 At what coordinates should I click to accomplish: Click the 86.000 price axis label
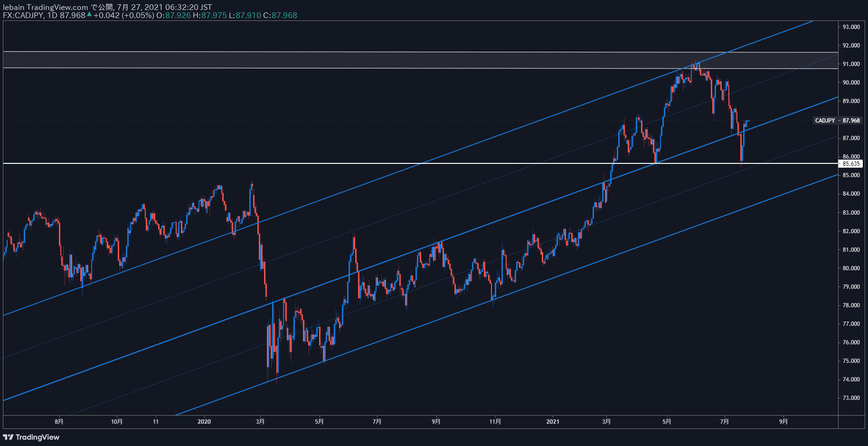851,157
